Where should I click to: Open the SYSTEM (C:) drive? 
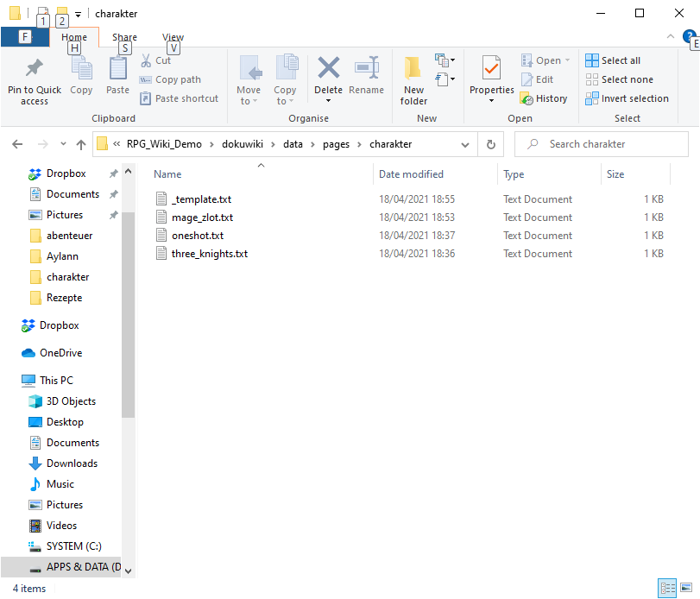(x=73, y=546)
